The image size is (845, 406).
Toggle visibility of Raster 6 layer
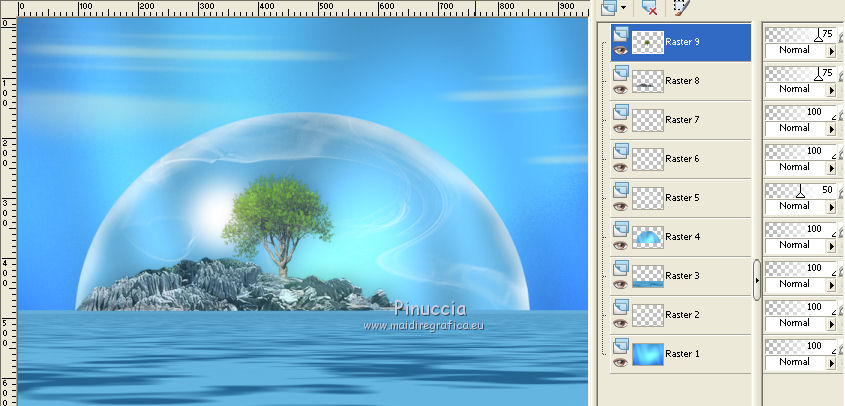621,167
